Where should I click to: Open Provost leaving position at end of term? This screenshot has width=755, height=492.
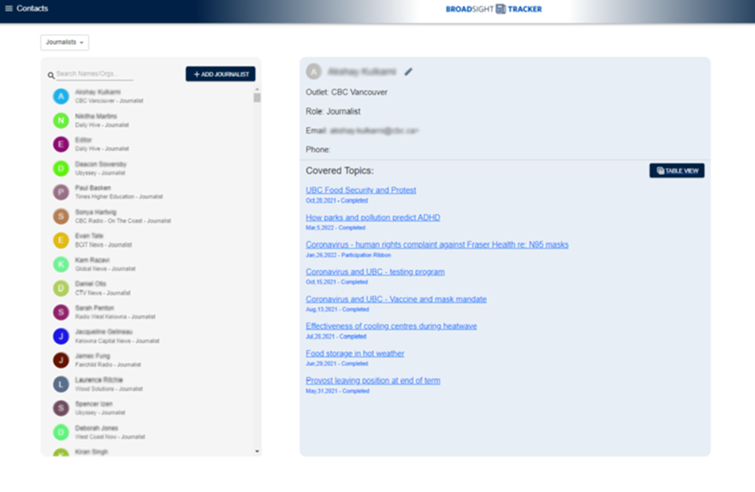pos(373,381)
